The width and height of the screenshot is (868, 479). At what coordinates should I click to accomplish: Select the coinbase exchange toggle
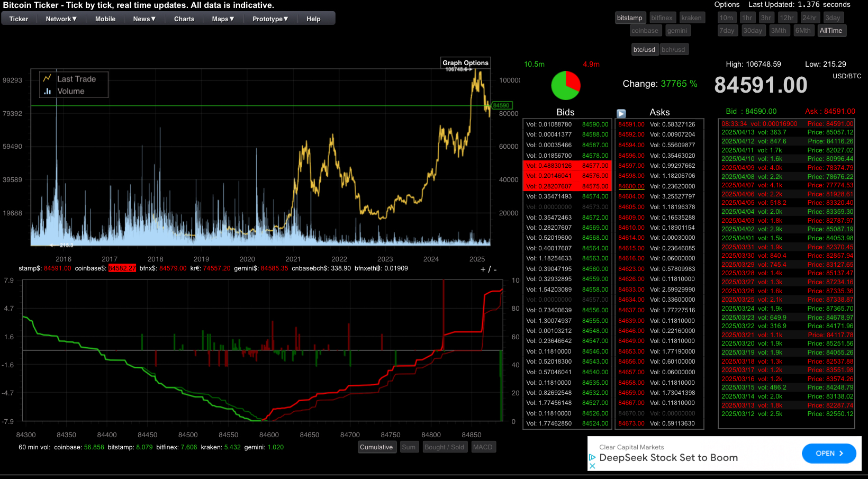coord(645,31)
